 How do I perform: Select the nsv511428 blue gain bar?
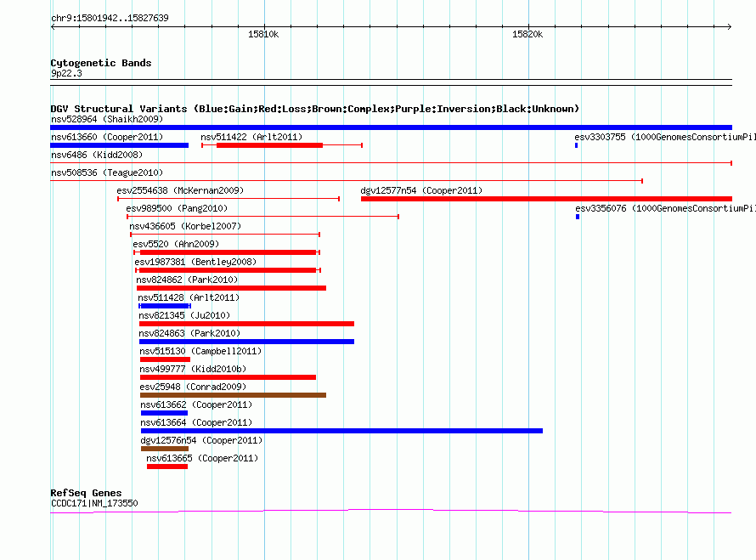click(x=165, y=306)
